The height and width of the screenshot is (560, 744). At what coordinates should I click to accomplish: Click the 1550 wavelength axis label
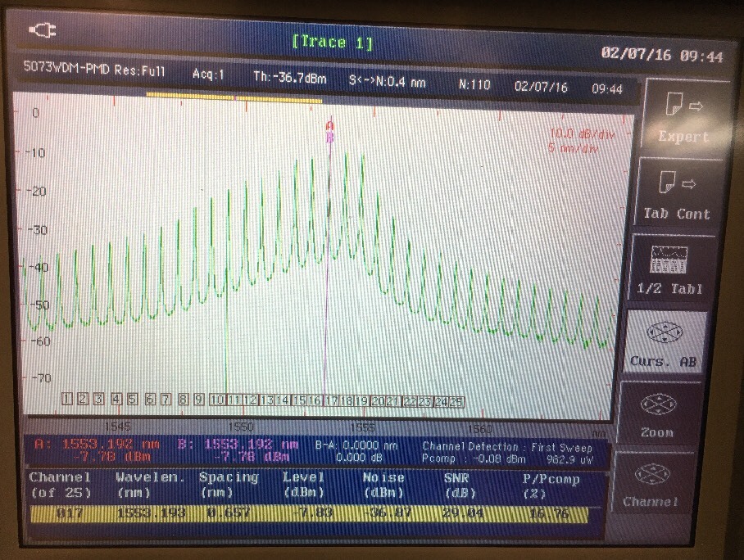(x=241, y=427)
